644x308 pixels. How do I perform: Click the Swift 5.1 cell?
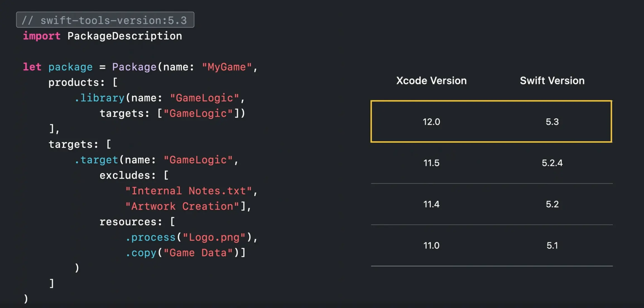tap(552, 246)
